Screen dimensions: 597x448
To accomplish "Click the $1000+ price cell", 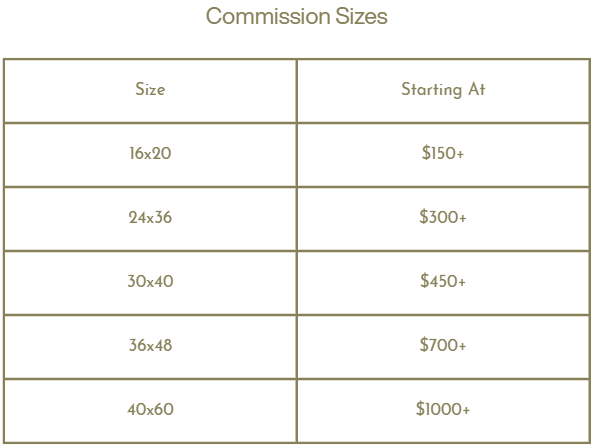I will (x=443, y=409).
